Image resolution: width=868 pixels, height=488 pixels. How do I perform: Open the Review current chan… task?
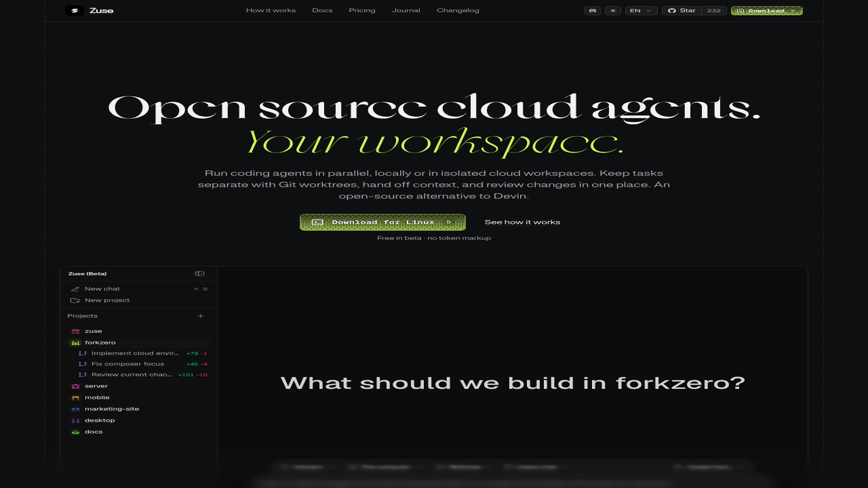(132, 375)
